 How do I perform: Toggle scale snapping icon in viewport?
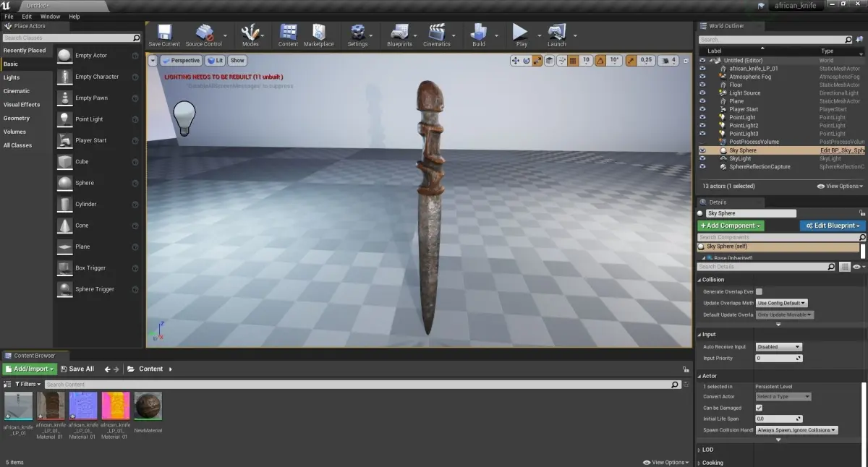[x=631, y=61]
